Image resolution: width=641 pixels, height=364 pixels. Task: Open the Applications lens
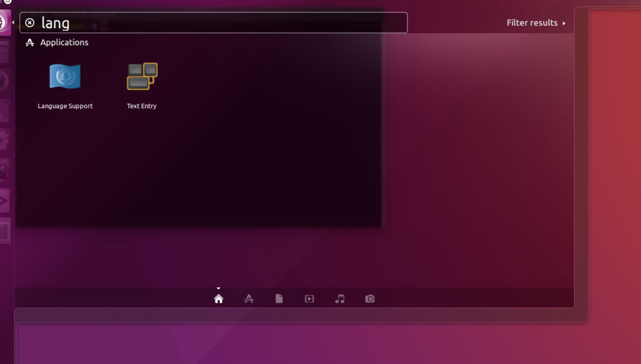(248, 298)
